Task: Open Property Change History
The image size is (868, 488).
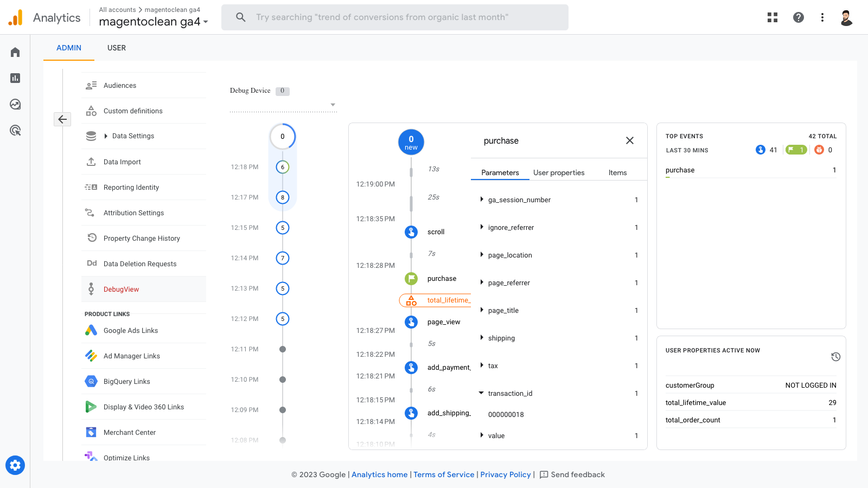Action: [x=144, y=239]
